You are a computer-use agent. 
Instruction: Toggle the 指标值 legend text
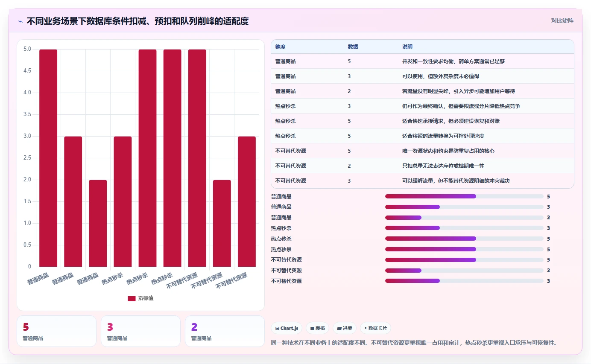[146, 298]
